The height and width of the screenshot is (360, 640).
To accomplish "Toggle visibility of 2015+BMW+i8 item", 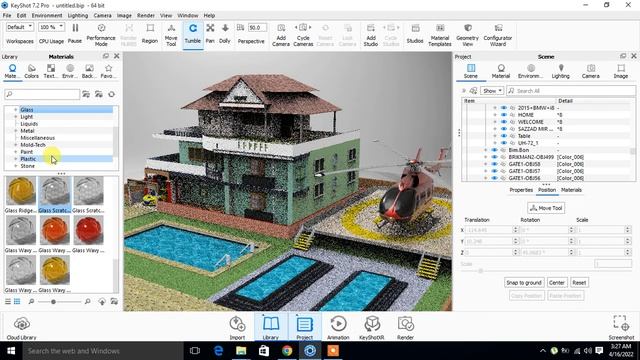I will 503,108.
